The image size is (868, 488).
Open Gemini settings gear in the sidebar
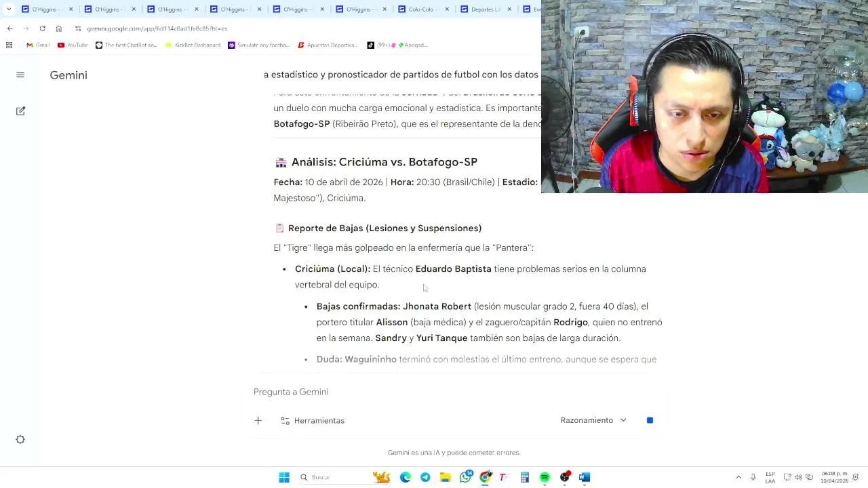coord(20,439)
